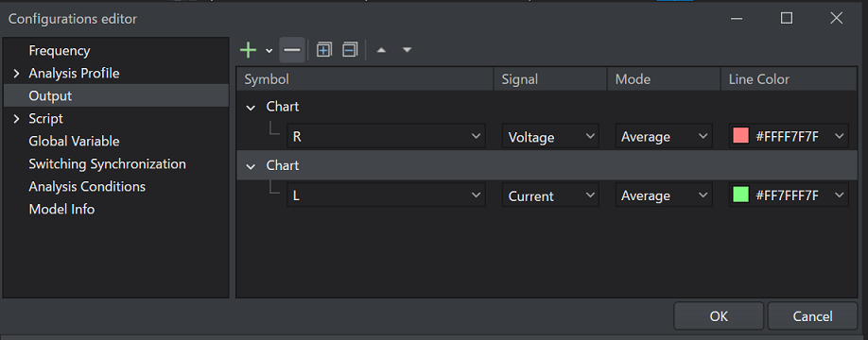Collapse the first Chart group
The image size is (868, 340).
point(252,108)
